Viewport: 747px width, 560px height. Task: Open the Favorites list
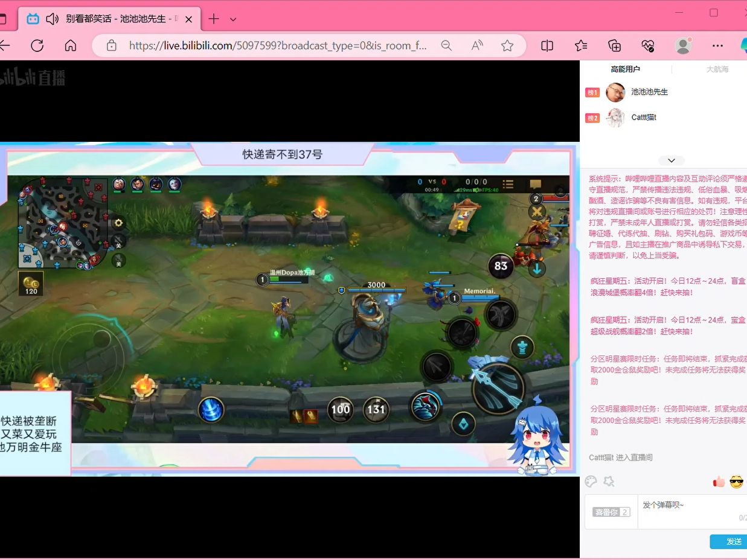[x=581, y=45]
